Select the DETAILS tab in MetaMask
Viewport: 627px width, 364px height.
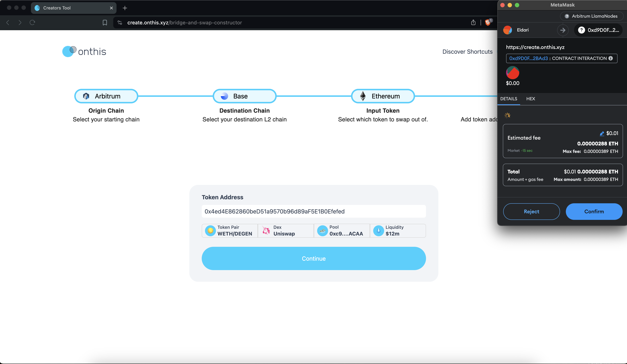point(508,99)
